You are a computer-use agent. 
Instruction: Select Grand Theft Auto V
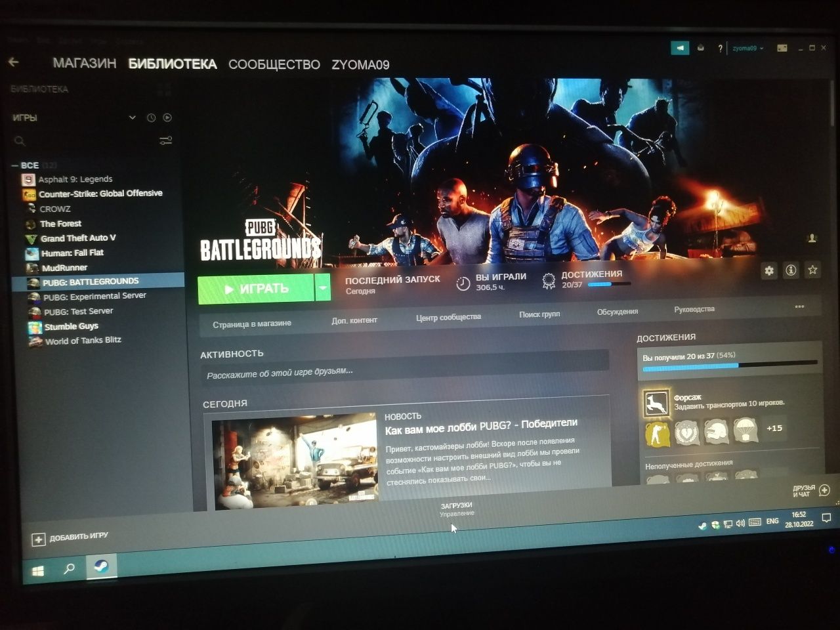click(78, 238)
